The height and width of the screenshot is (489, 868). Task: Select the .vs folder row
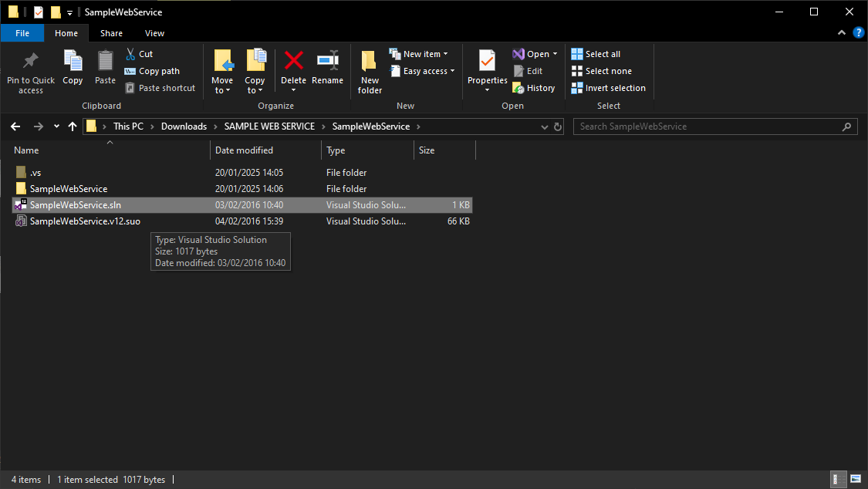[242, 173]
